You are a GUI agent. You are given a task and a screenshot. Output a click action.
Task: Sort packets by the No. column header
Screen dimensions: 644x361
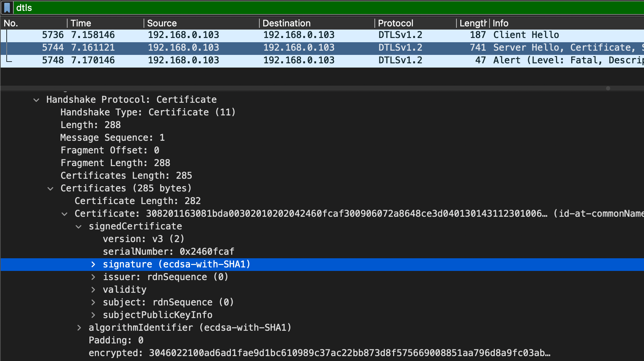(x=34, y=23)
